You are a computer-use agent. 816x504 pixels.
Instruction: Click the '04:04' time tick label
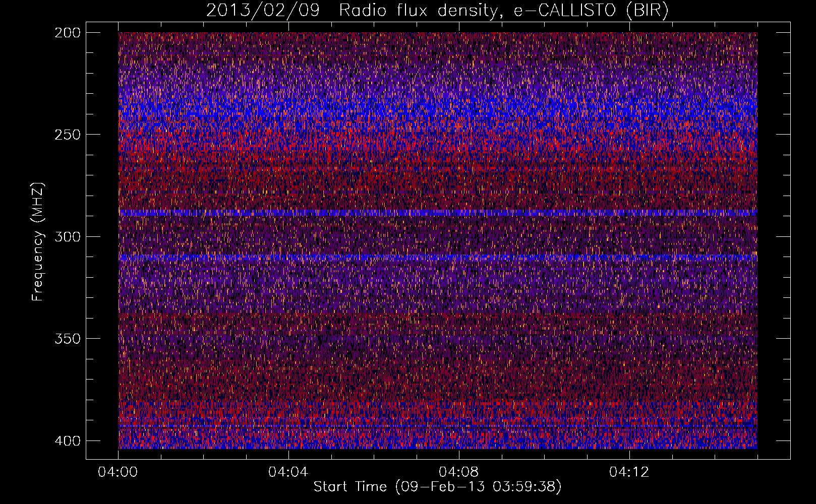point(288,472)
